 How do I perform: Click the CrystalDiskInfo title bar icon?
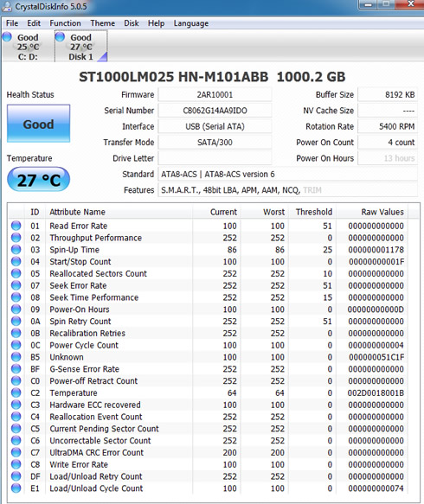[6, 6]
